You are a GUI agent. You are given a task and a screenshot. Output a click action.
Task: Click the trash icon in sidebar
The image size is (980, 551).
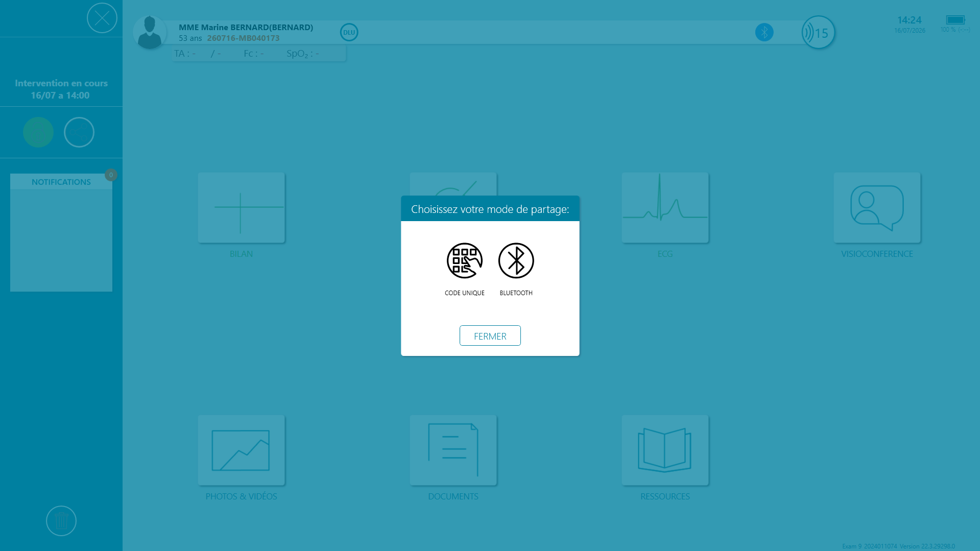pos(61,521)
